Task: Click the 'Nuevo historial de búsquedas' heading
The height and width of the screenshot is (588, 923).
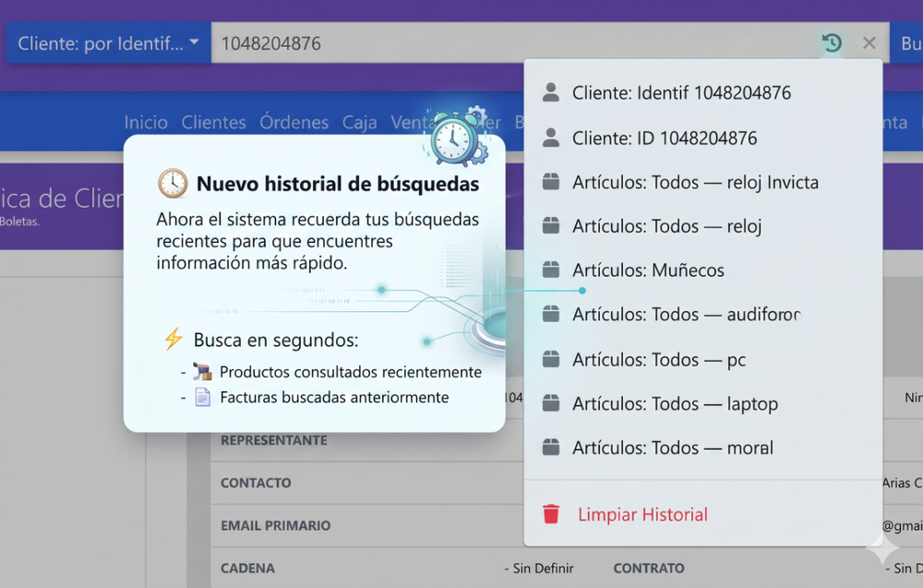Action: click(x=338, y=184)
